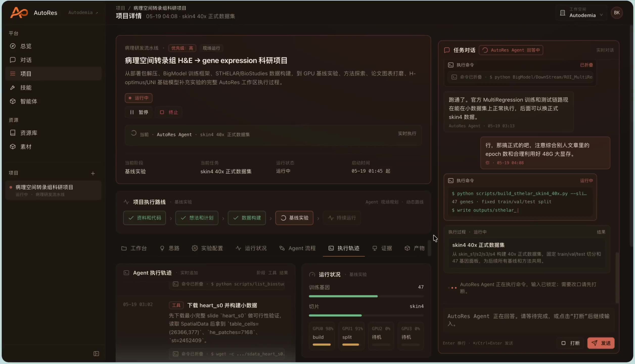
Task: Open 总览 overview in sidebar
Action: click(x=53, y=46)
